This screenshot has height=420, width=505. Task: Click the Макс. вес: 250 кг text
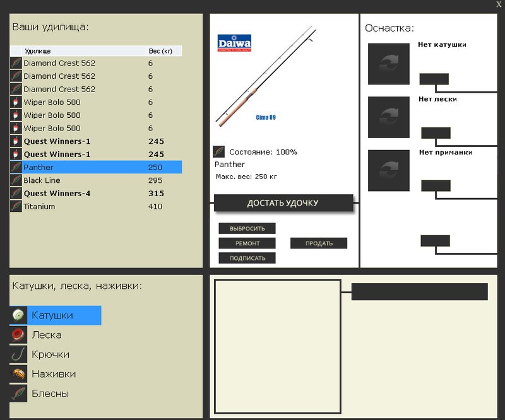pos(246,177)
